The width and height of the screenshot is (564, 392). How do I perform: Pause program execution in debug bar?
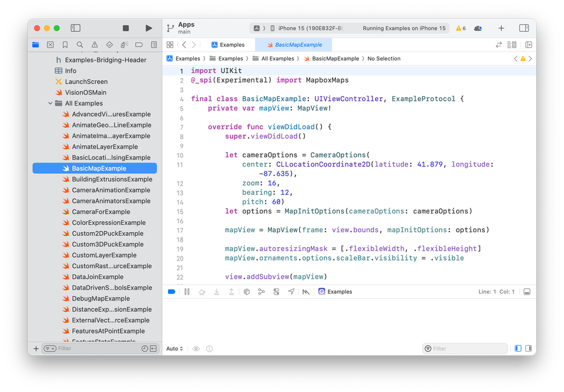(187, 292)
